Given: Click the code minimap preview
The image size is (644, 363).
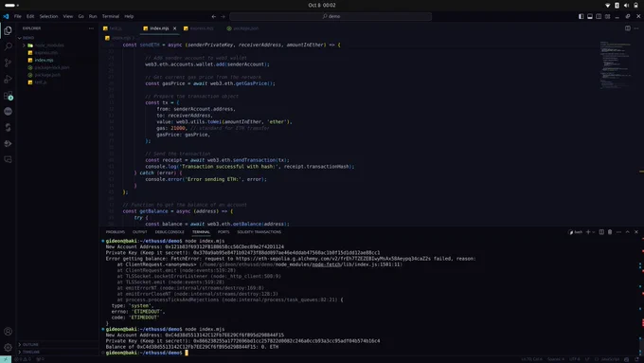Looking at the screenshot, I should tap(616, 64).
